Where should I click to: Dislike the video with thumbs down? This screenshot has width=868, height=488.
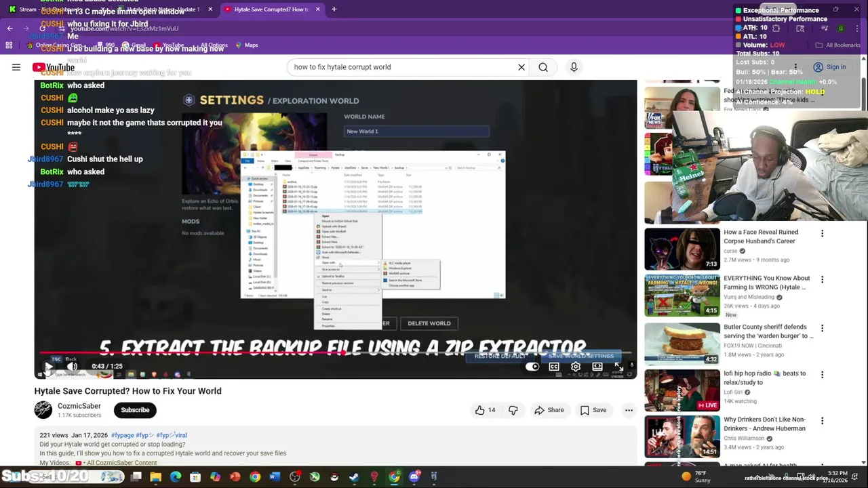[513, 410]
